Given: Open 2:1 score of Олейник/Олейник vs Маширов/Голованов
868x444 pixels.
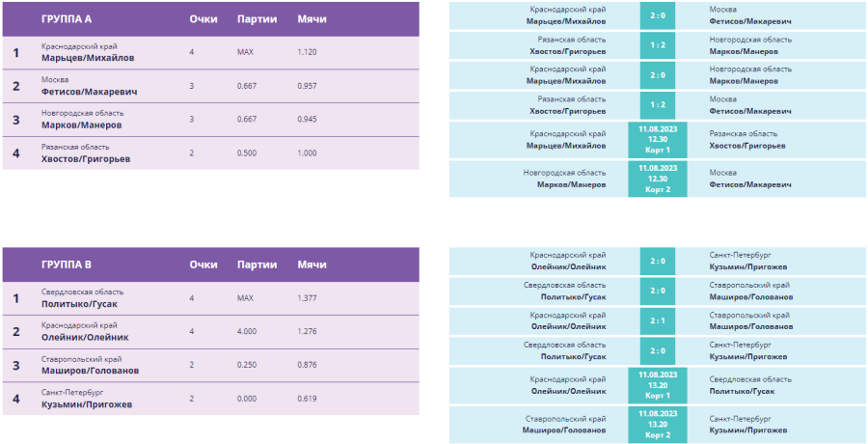Looking at the screenshot, I should point(657,320).
